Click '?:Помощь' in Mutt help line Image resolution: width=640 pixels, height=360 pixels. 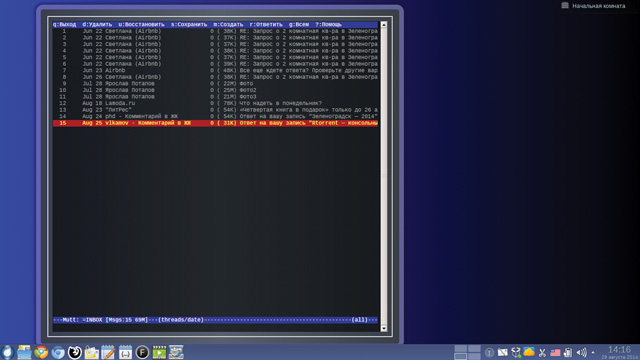coord(329,24)
